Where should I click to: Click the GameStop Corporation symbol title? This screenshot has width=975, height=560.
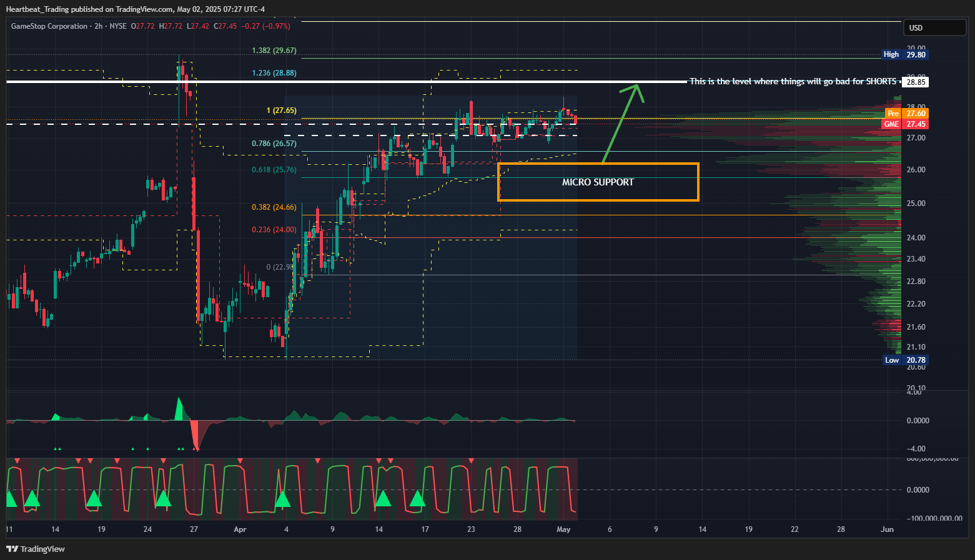click(x=49, y=26)
